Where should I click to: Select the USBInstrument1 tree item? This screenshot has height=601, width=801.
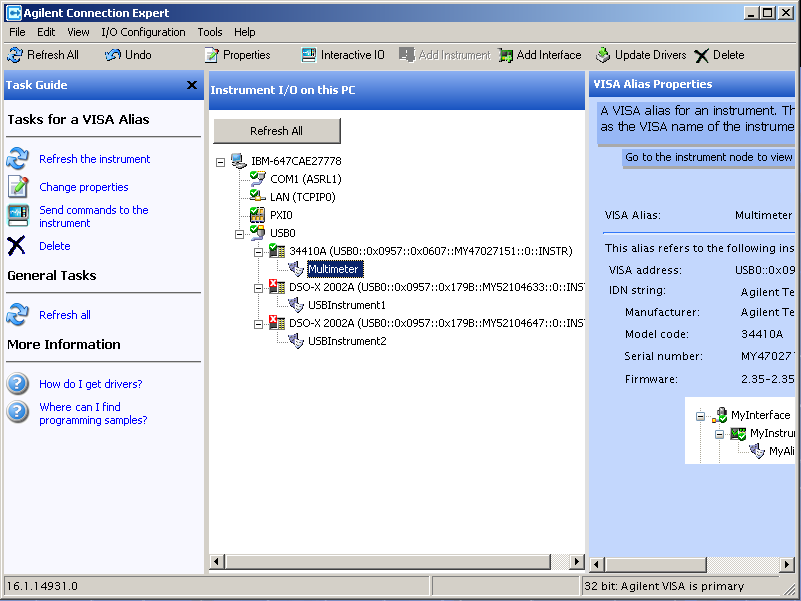tap(347, 305)
